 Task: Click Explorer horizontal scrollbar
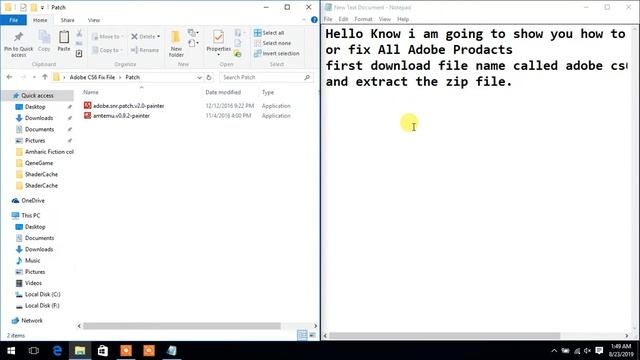(182, 326)
